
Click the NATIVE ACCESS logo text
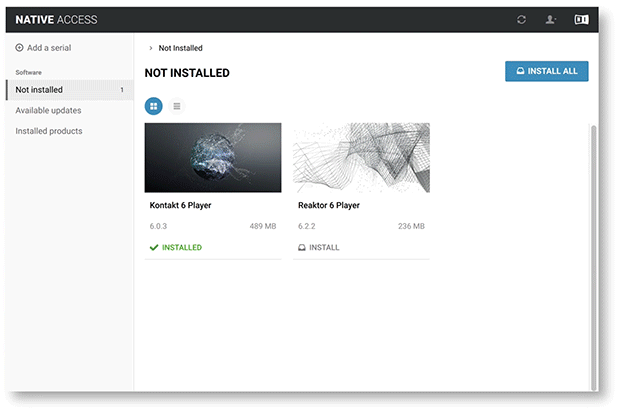(x=56, y=20)
